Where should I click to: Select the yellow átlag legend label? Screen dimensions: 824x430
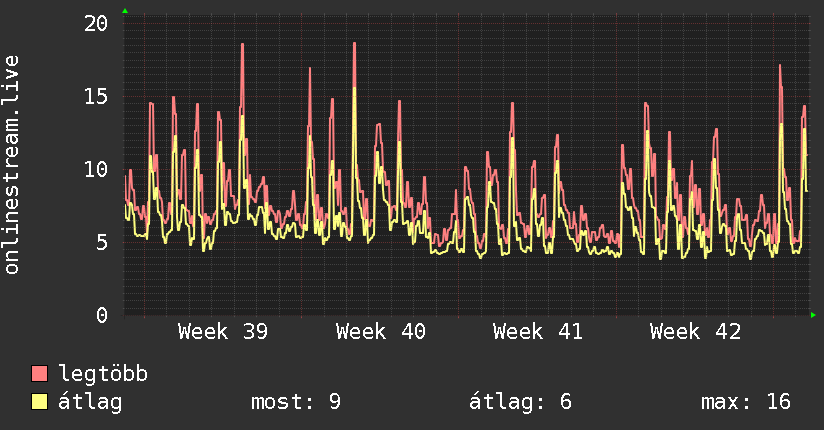pos(90,402)
